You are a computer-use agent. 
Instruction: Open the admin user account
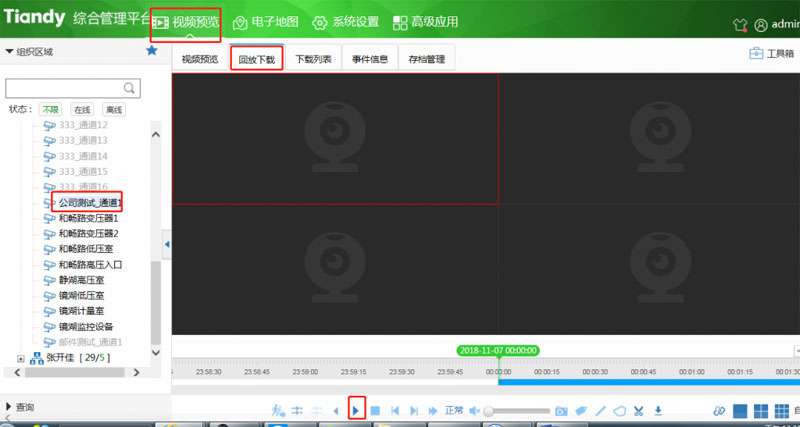pyautogui.click(x=777, y=25)
